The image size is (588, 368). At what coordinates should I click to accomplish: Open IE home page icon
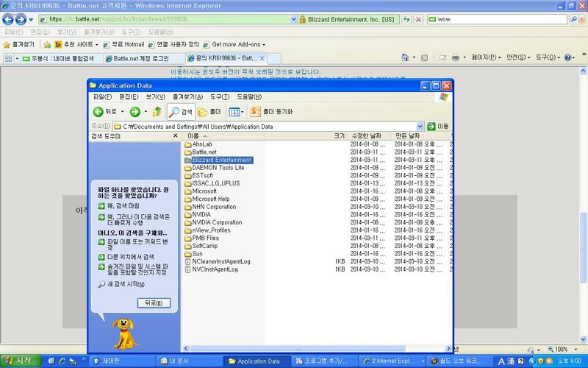[x=405, y=57]
